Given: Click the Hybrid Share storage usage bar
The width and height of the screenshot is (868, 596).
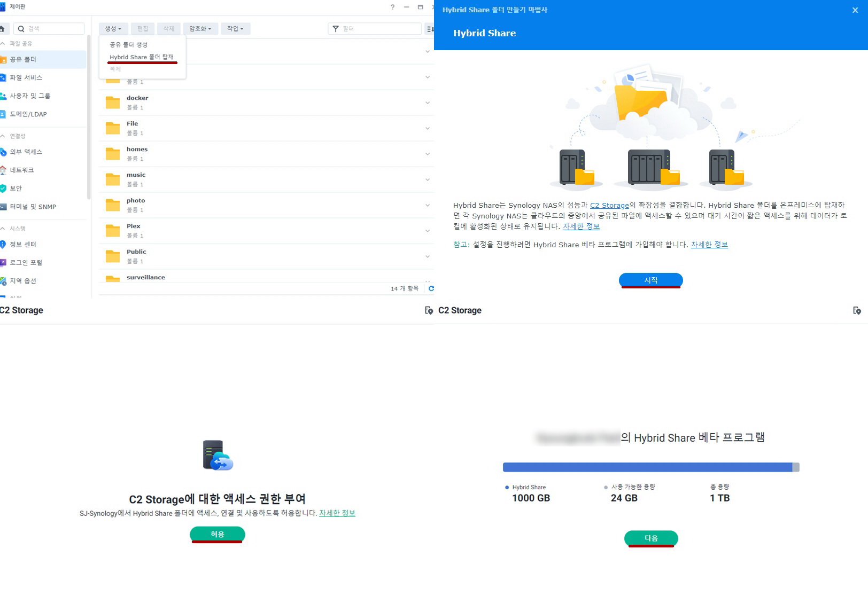Looking at the screenshot, I should click(651, 467).
